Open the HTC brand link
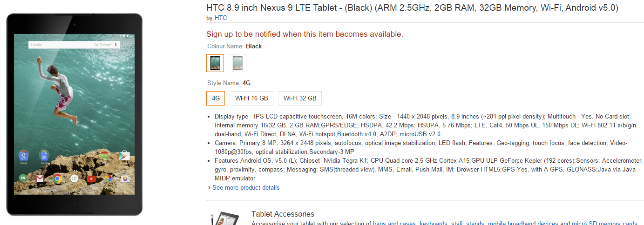 click(221, 18)
